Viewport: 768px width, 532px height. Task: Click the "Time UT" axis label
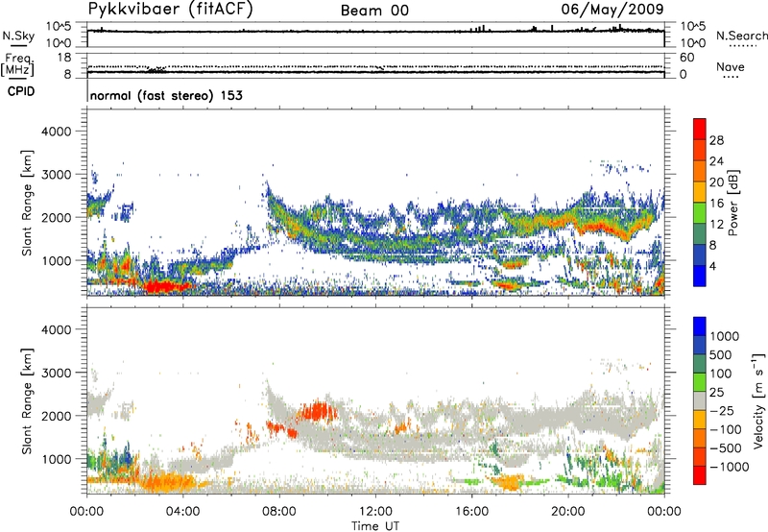pos(375,526)
